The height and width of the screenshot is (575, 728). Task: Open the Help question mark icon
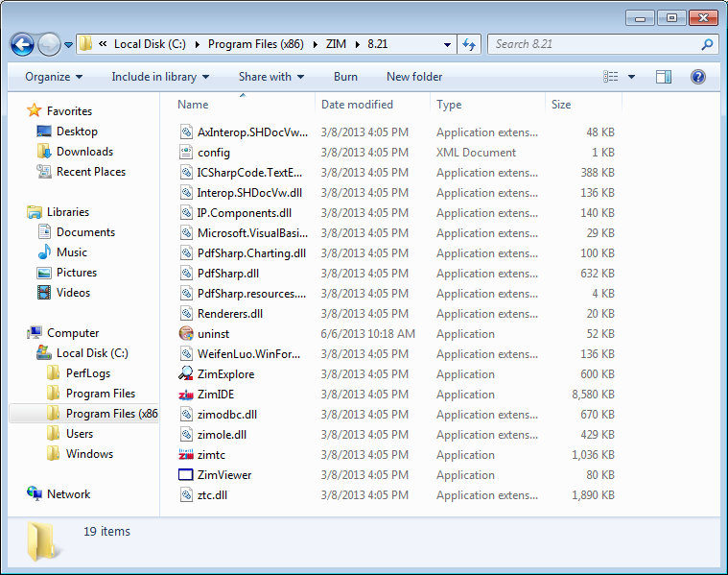[x=698, y=77]
